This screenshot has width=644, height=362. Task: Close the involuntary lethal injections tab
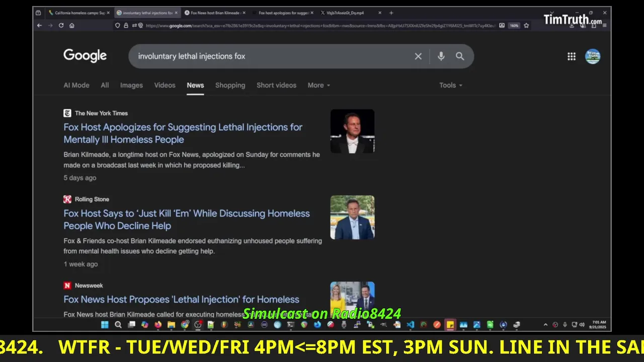pyautogui.click(x=176, y=13)
